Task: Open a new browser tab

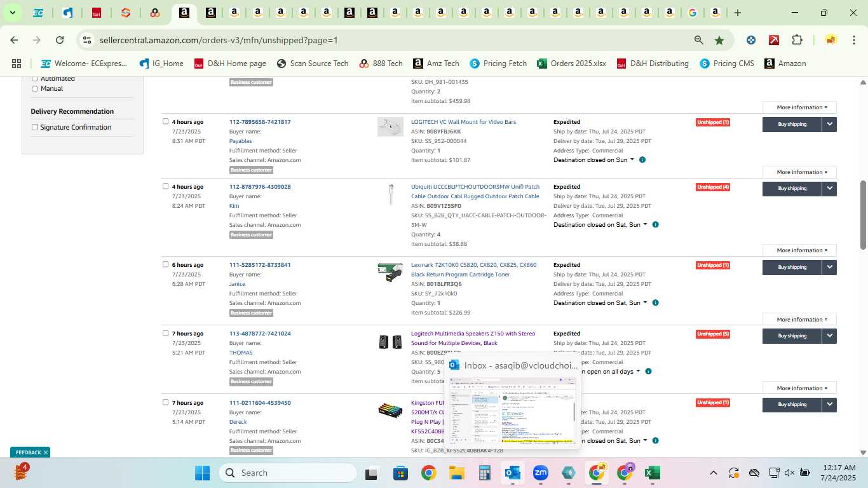Action: point(738,13)
